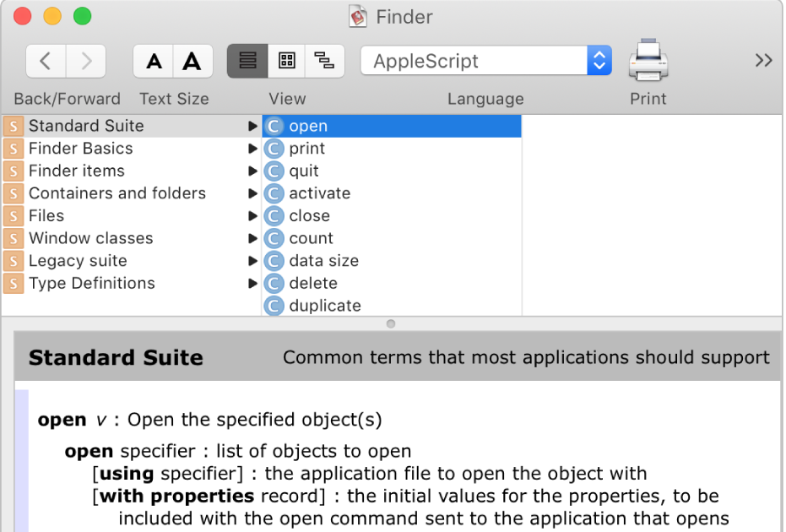Select the Legacy suite row
Image resolution: width=786 pixels, height=532 pixels.
point(132,261)
